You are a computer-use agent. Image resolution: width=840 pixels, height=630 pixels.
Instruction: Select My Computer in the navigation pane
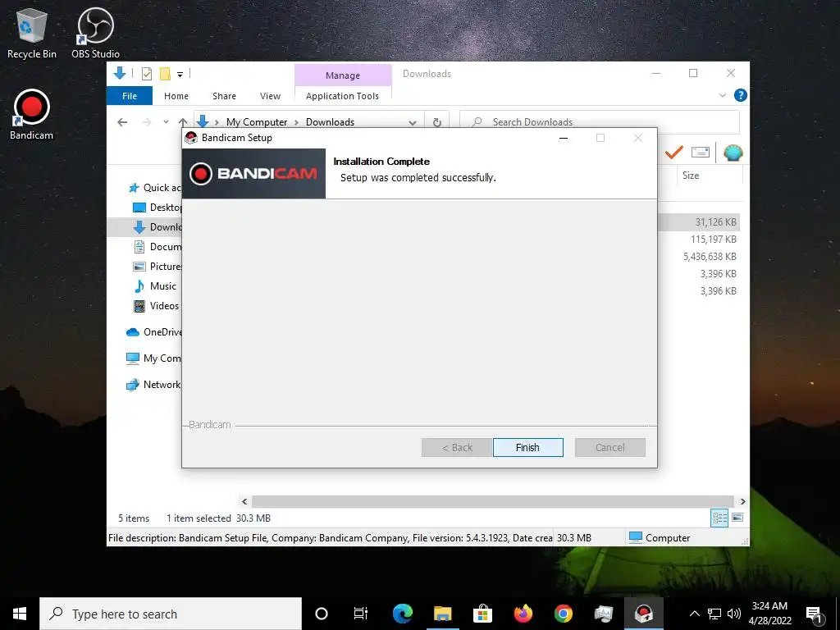153,358
